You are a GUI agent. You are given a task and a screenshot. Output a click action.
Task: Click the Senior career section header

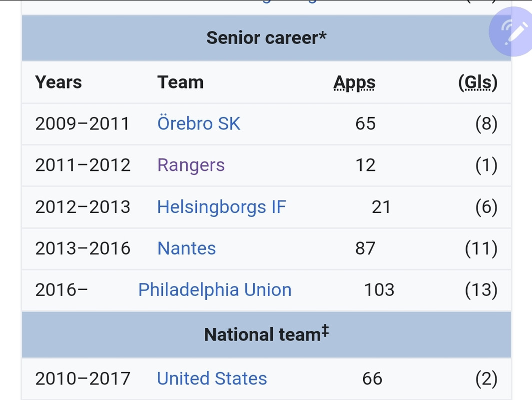[266, 37]
